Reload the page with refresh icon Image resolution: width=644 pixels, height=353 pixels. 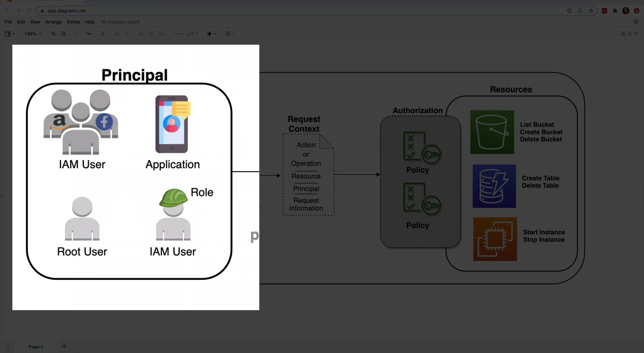pyautogui.click(x=29, y=11)
